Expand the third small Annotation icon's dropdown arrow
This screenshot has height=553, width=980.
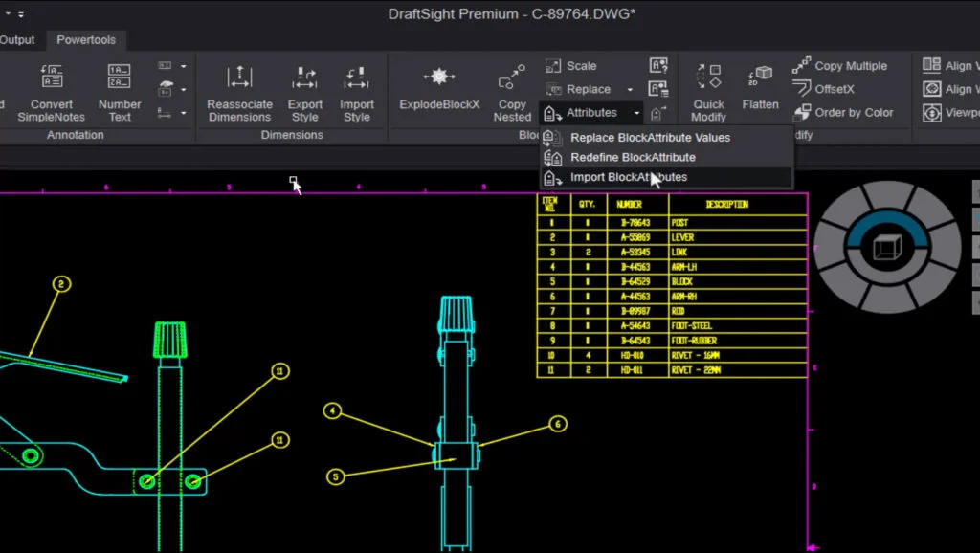(x=183, y=113)
